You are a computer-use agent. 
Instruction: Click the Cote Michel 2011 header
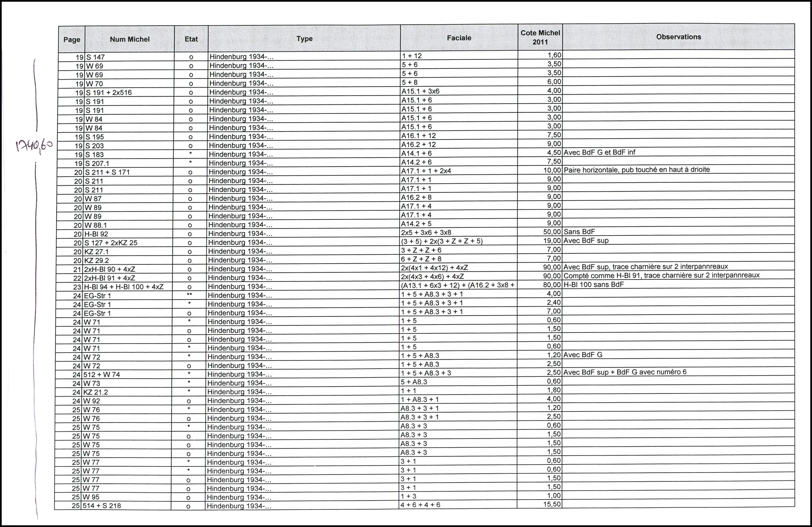tap(540, 37)
